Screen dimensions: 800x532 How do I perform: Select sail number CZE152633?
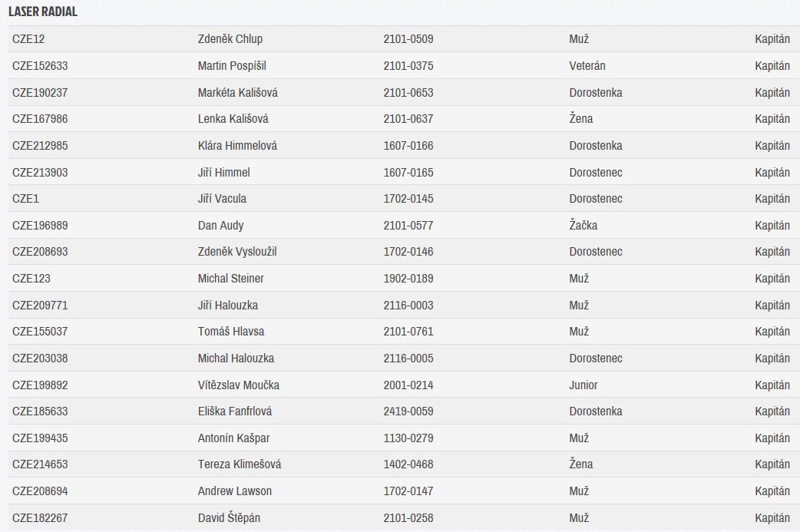(x=40, y=66)
